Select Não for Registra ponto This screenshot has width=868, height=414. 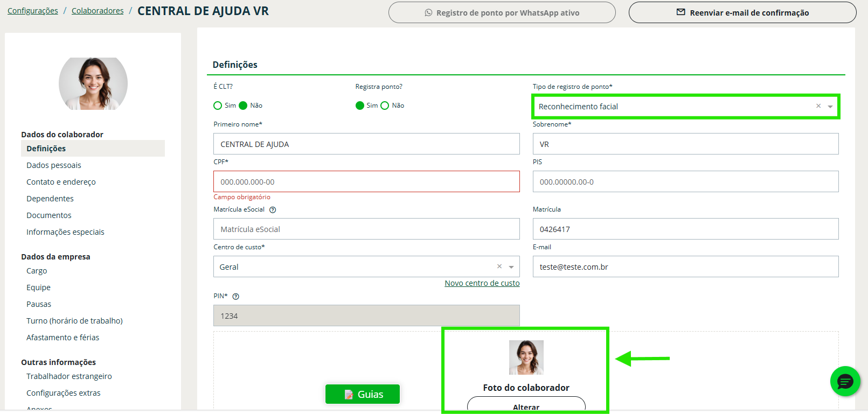click(385, 106)
